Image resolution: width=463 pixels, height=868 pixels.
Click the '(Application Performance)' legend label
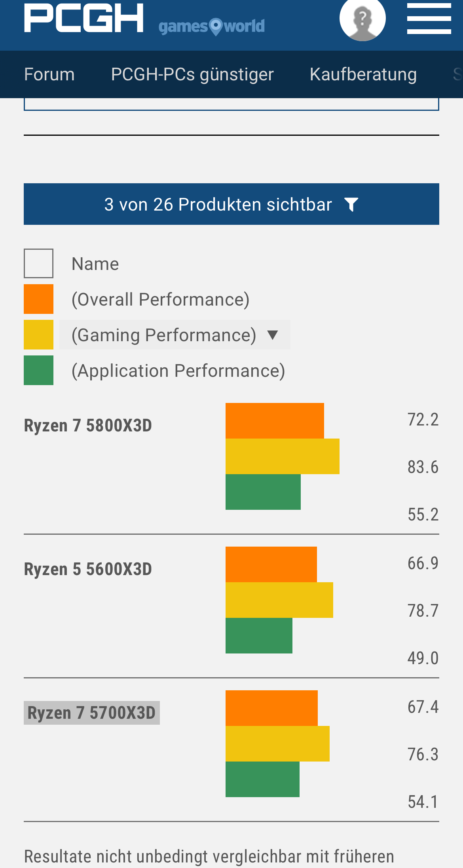coord(178,371)
